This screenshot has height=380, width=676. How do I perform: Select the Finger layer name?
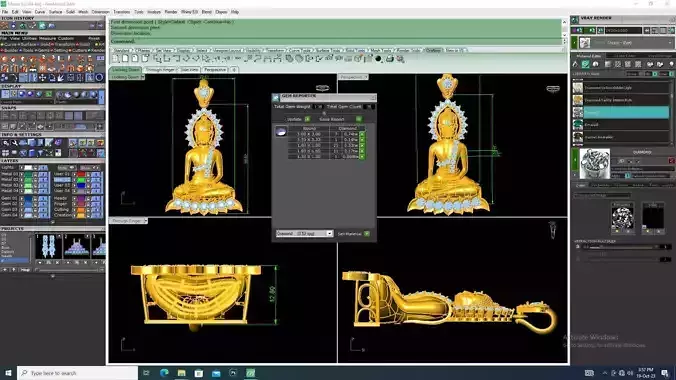(x=61, y=204)
